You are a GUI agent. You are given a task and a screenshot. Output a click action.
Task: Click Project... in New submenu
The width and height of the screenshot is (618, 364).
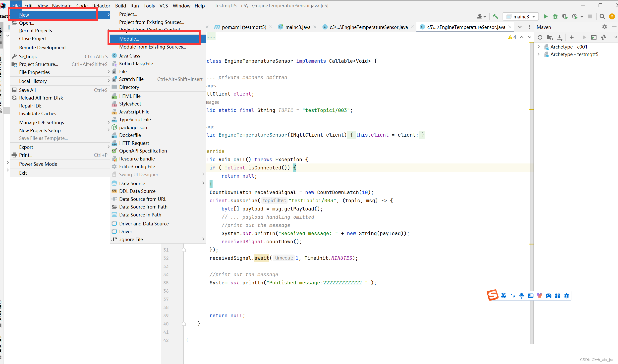click(158, 14)
